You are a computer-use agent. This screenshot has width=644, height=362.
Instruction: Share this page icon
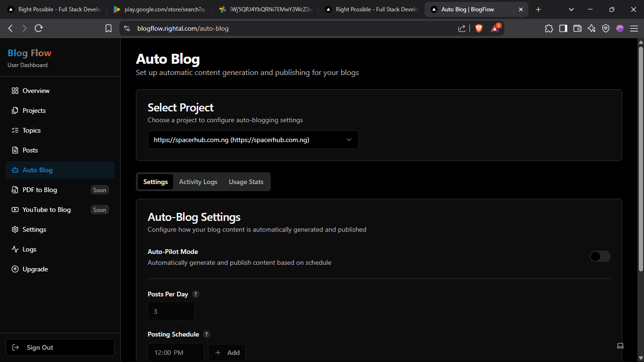462,28
